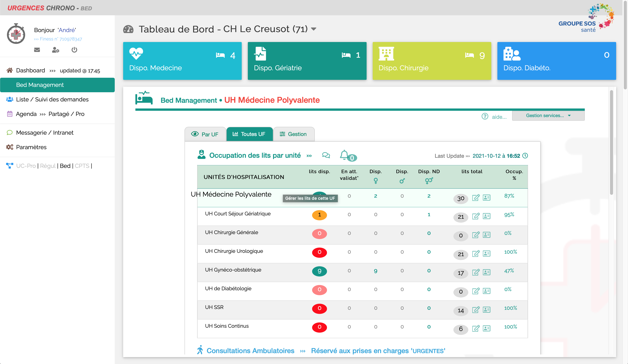Open the mail envelope icon under André
The image size is (628, 364).
click(37, 50)
